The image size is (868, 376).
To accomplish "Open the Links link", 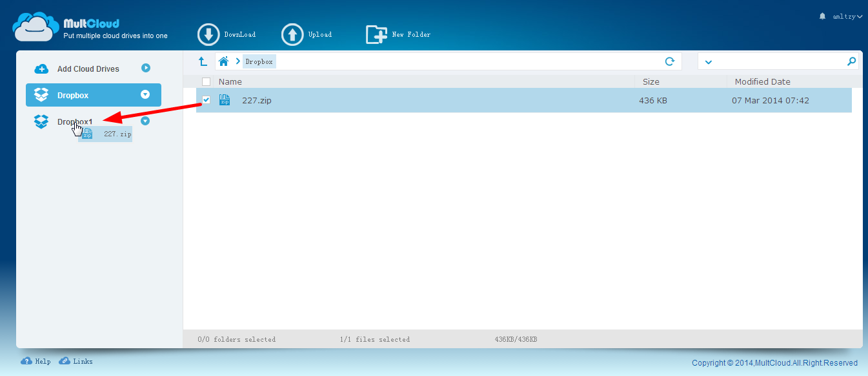I will [76, 361].
